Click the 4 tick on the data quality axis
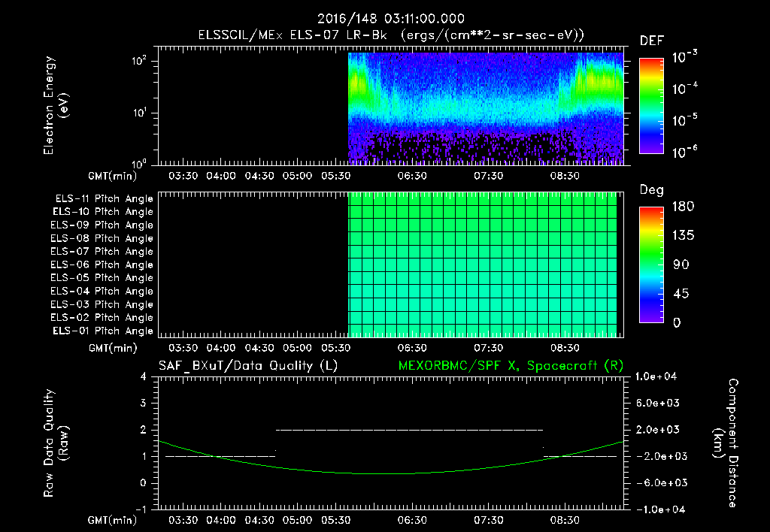770x532 pixels. click(143, 377)
